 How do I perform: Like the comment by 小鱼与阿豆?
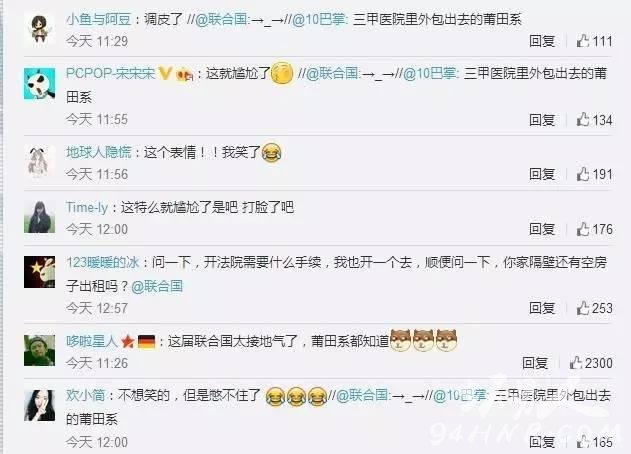(583, 41)
